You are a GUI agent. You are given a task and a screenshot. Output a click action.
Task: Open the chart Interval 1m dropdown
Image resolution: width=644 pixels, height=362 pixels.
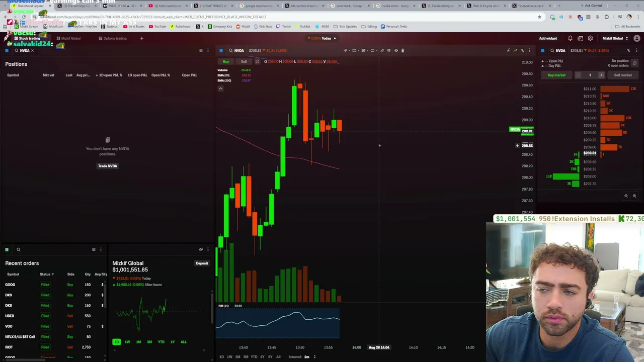310,357
